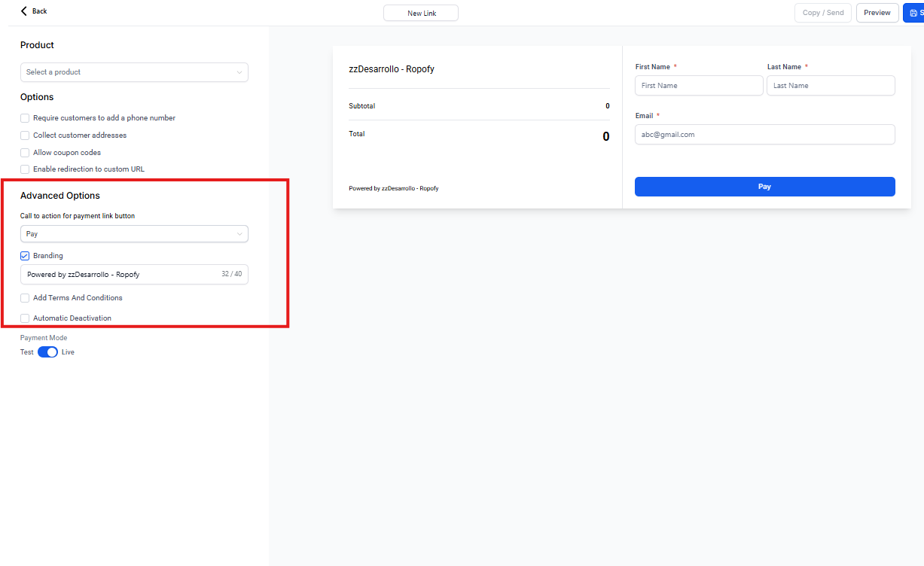
Task: Check Collect customer addresses option
Action: click(25, 135)
